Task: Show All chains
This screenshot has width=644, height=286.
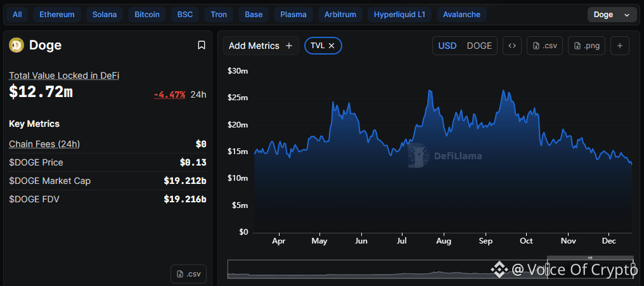Action: point(17,14)
